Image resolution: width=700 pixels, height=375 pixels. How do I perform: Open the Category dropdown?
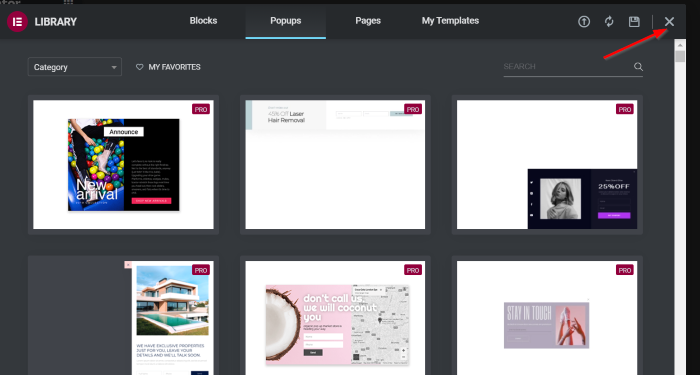tap(75, 67)
